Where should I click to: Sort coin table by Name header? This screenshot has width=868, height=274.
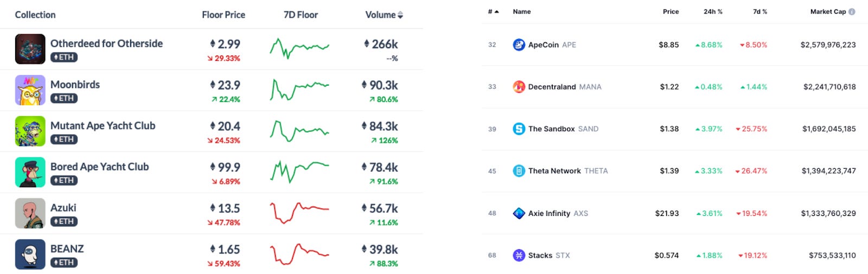pos(522,11)
